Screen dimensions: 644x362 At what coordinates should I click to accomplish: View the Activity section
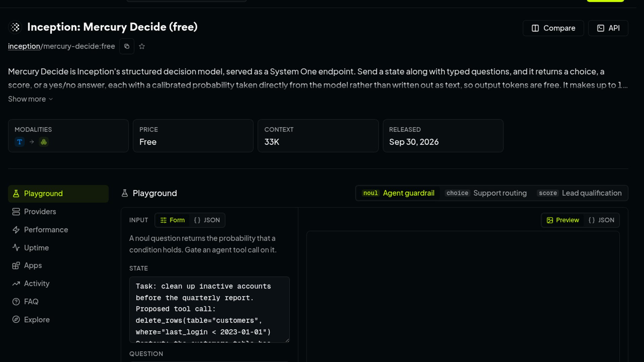58,284
